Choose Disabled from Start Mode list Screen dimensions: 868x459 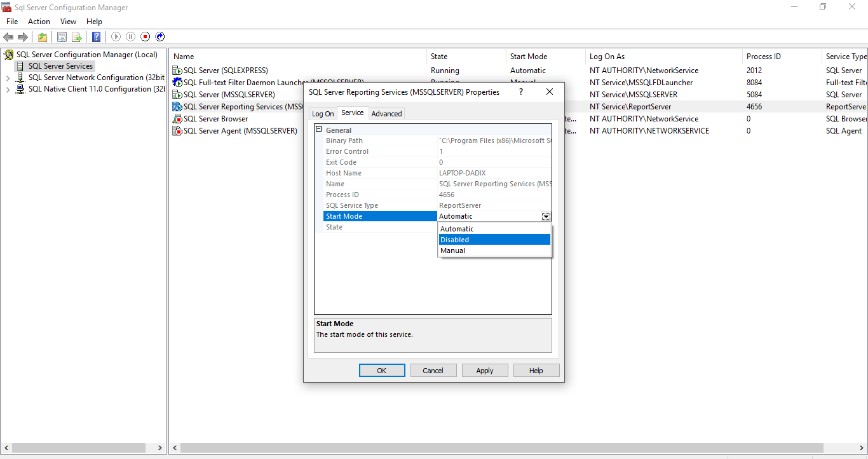click(494, 240)
